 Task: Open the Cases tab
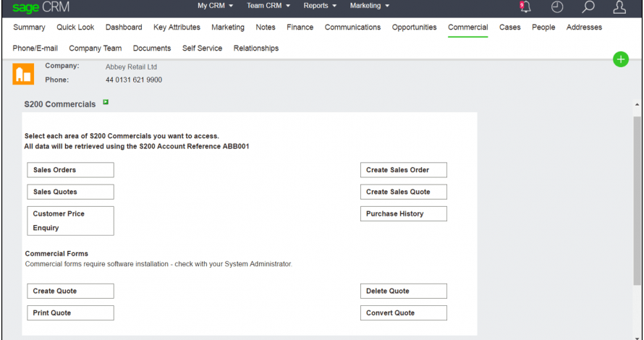tap(509, 27)
